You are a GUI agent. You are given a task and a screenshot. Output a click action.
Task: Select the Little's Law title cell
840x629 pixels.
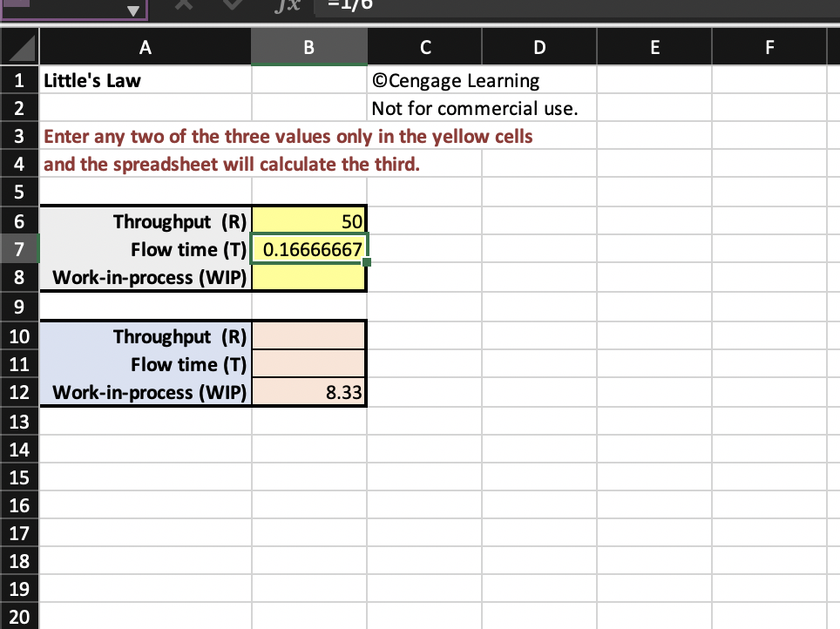[x=145, y=80]
